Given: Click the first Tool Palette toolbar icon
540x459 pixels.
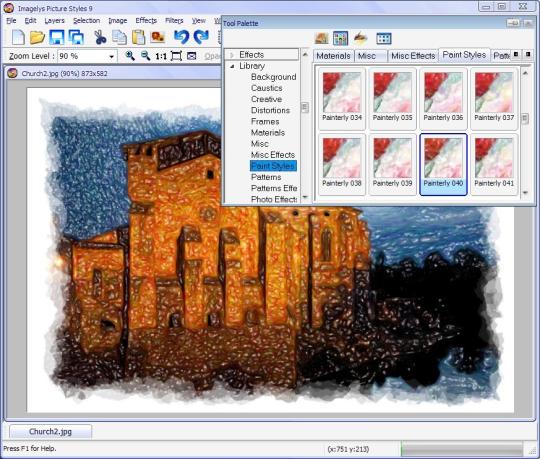Looking at the screenshot, I should pos(321,38).
